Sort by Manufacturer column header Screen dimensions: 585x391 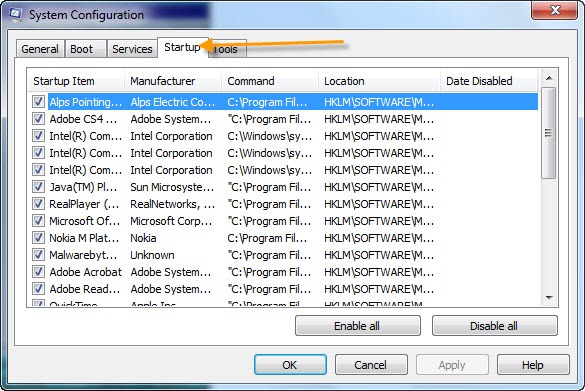173,81
